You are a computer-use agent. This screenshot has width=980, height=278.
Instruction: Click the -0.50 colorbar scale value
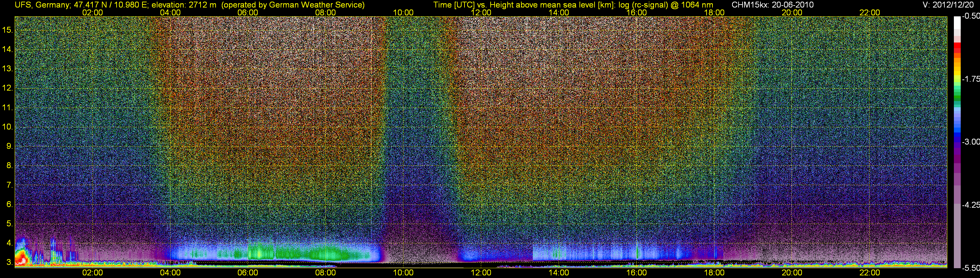(x=971, y=16)
